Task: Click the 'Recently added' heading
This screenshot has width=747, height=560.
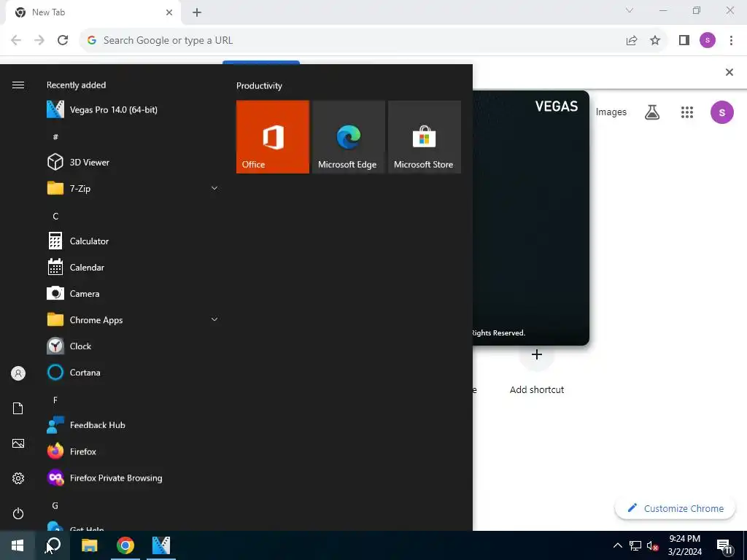Action: [76, 85]
